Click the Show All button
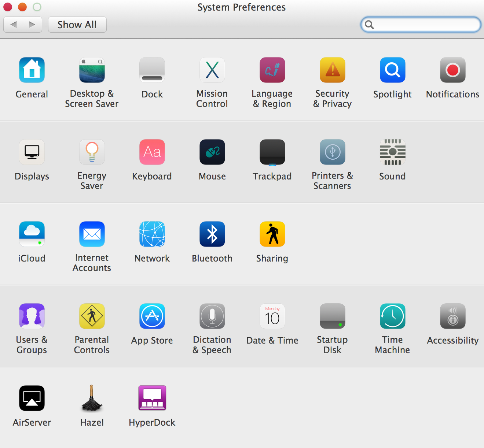484x448 pixels. click(77, 25)
